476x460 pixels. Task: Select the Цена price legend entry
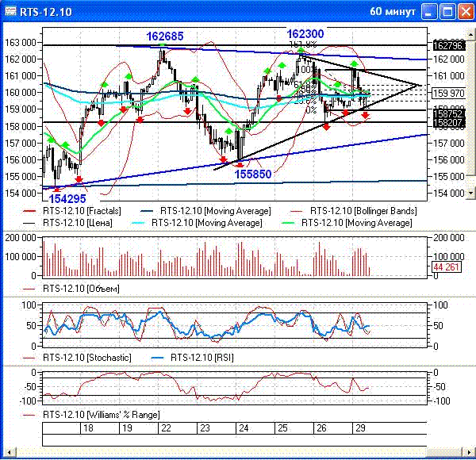point(67,223)
